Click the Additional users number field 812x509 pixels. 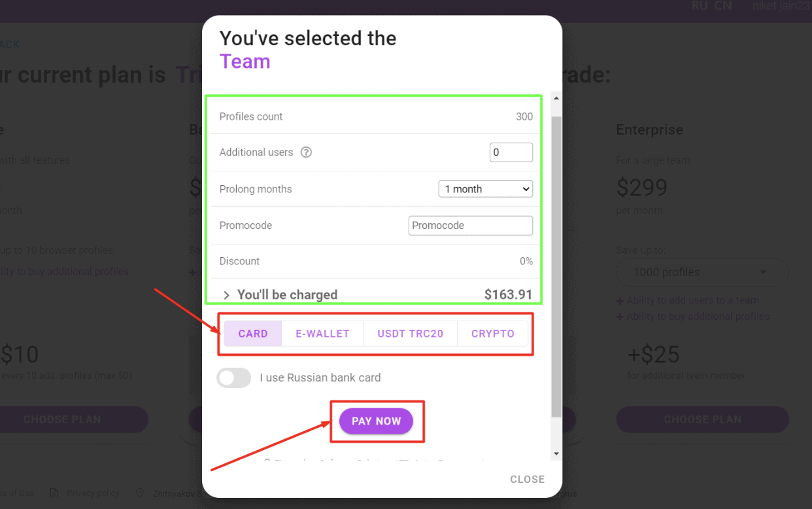[x=511, y=152]
